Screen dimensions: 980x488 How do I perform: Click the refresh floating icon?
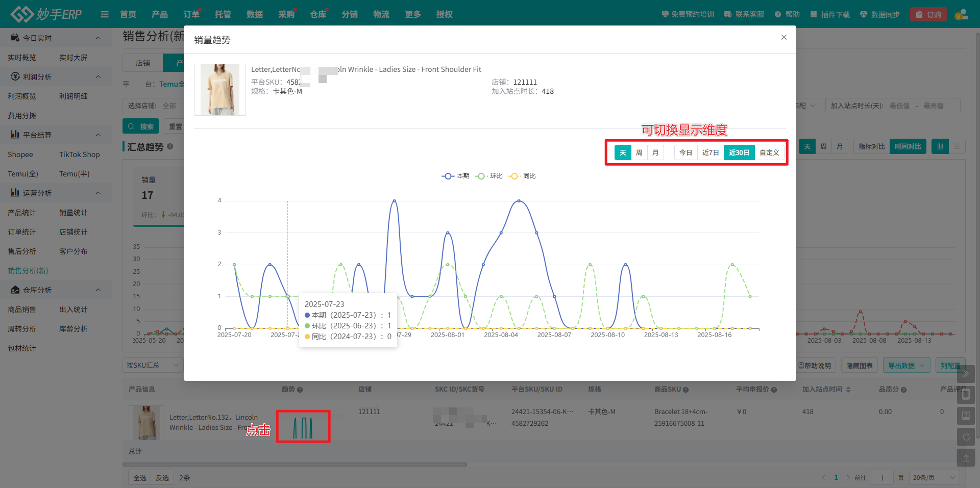point(966,437)
